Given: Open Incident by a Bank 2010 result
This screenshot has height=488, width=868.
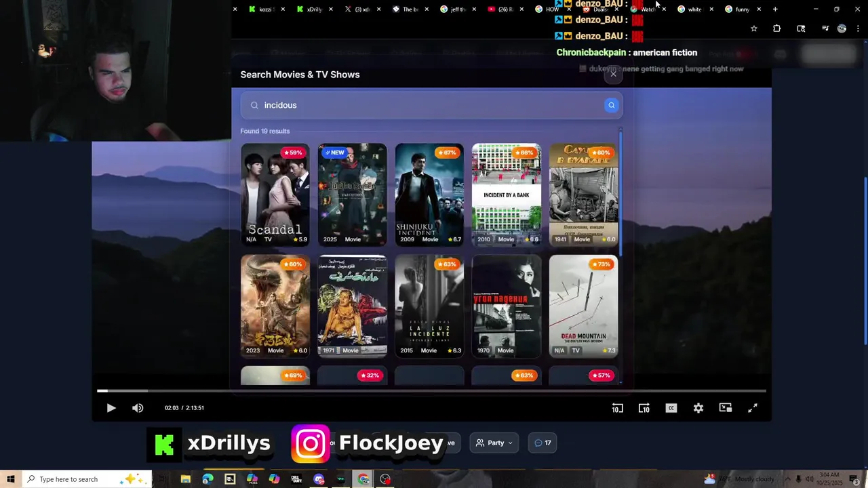Looking at the screenshot, I should [x=507, y=195].
